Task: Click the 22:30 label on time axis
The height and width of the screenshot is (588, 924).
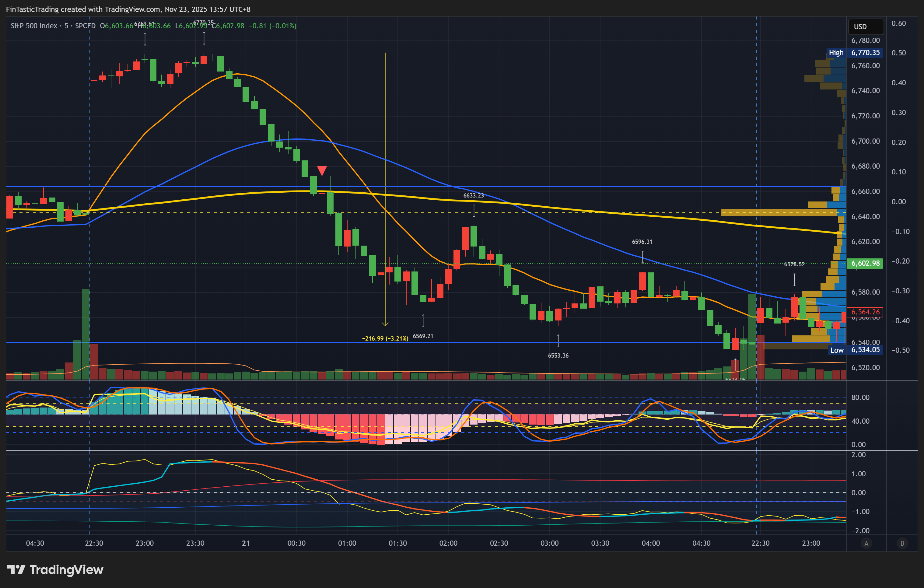Action: click(94, 543)
